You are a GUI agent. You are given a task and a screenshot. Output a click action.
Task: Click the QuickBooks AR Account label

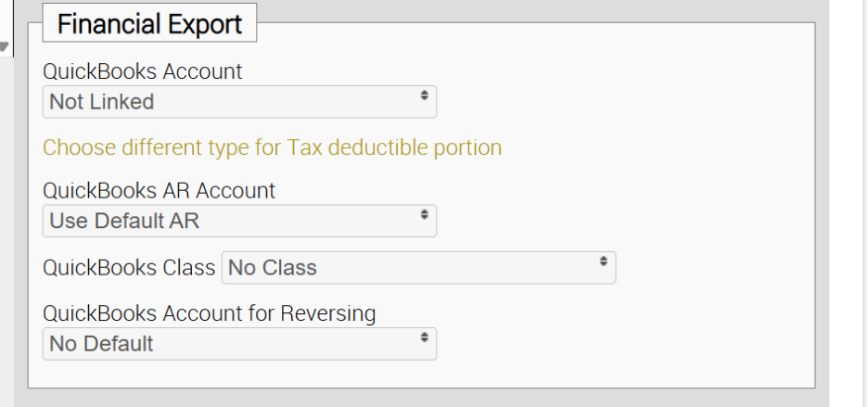159,190
